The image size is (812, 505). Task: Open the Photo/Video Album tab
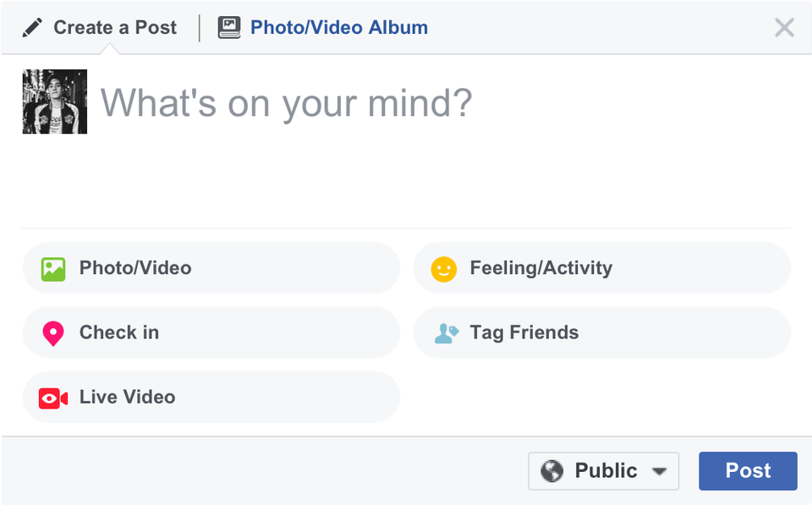(338, 28)
